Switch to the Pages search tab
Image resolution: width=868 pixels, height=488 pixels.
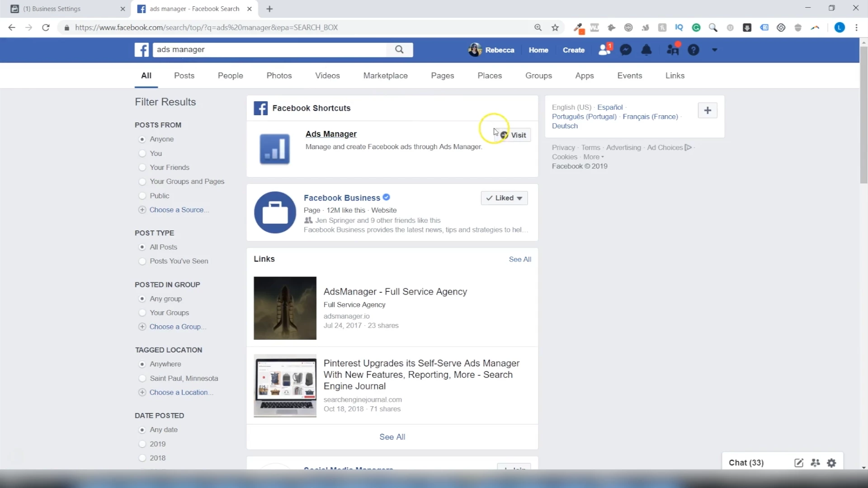point(442,75)
